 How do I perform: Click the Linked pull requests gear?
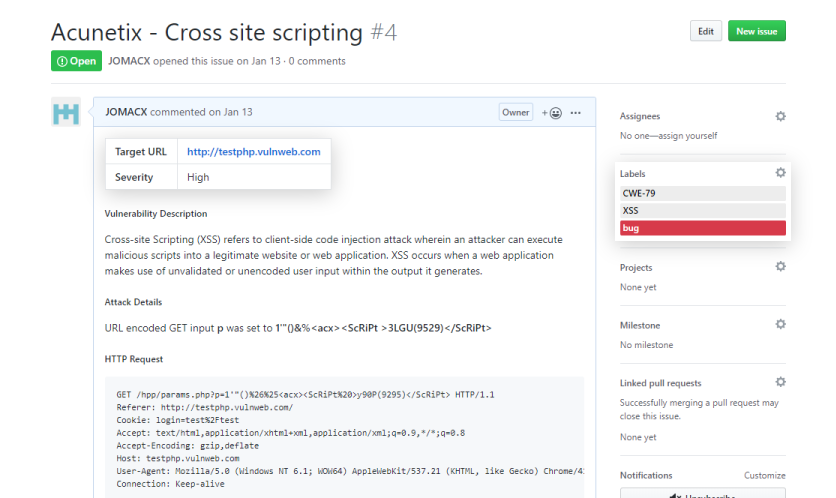(x=780, y=382)
